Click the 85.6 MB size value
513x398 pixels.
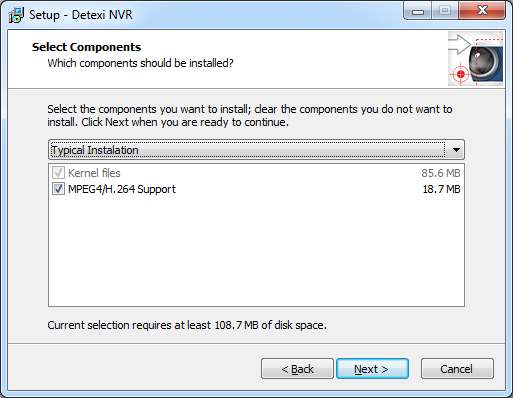point(441,173)
